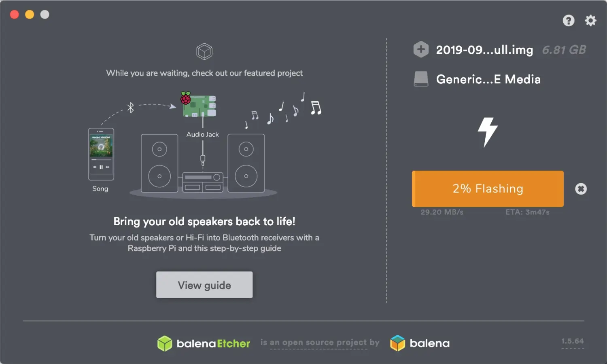Open the version 1.5.64 link
This screenshot has height=364, width=607.
coord(573,341)
